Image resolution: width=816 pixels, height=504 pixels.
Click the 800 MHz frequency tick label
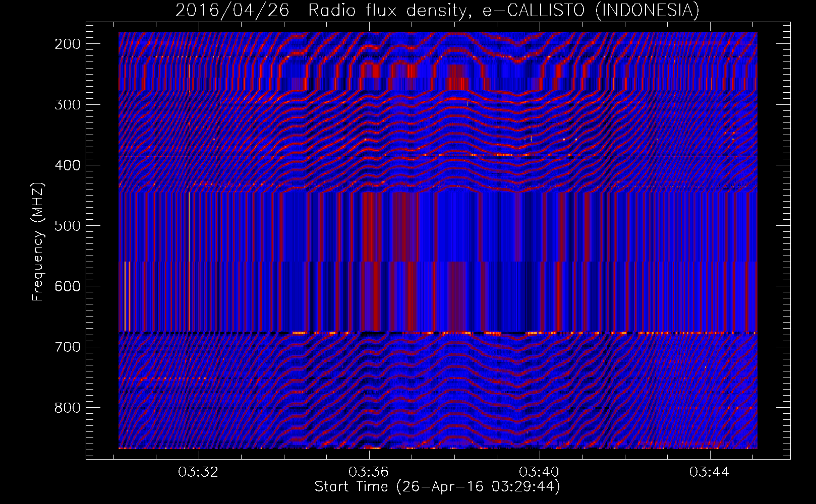pyautogui.click(x=68, y=408)
